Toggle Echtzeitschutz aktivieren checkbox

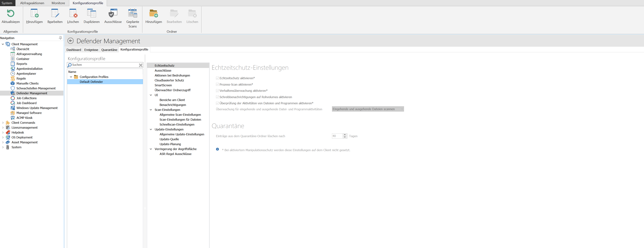tap(217, 78)
